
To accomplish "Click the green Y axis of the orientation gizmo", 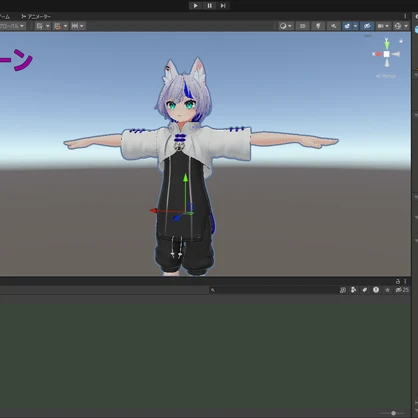I will tap(387, 44).
